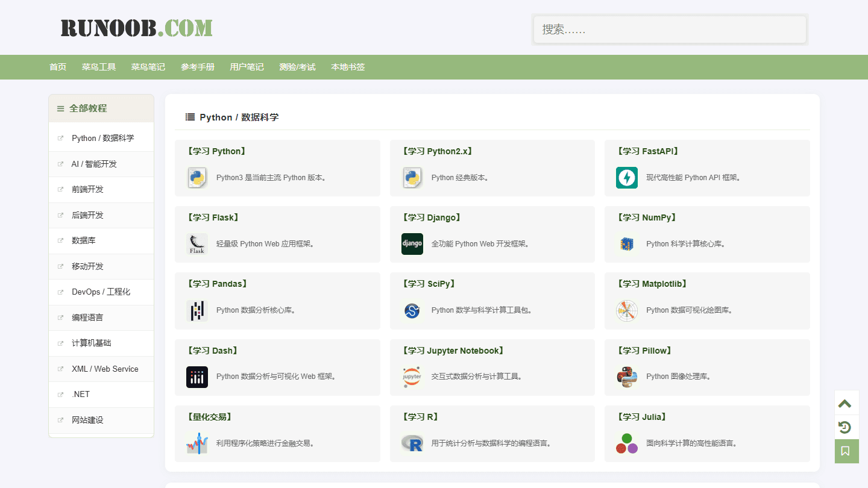The width and height of the screenshot is (868, 488).
Task: Open the Pandas logo icon
Action: [x=197, y=310]
